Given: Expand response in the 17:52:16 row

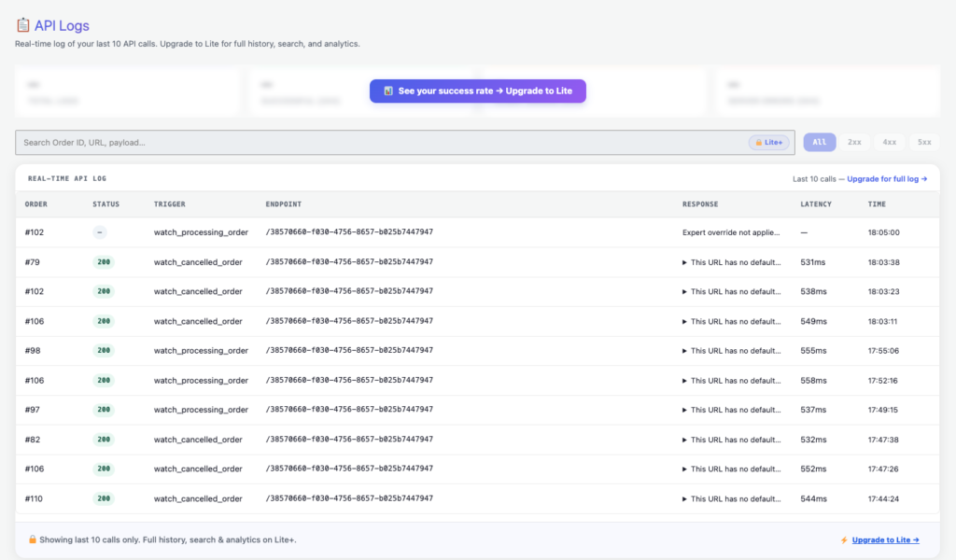Looking at the screenshot, I should tap(684, 381).
